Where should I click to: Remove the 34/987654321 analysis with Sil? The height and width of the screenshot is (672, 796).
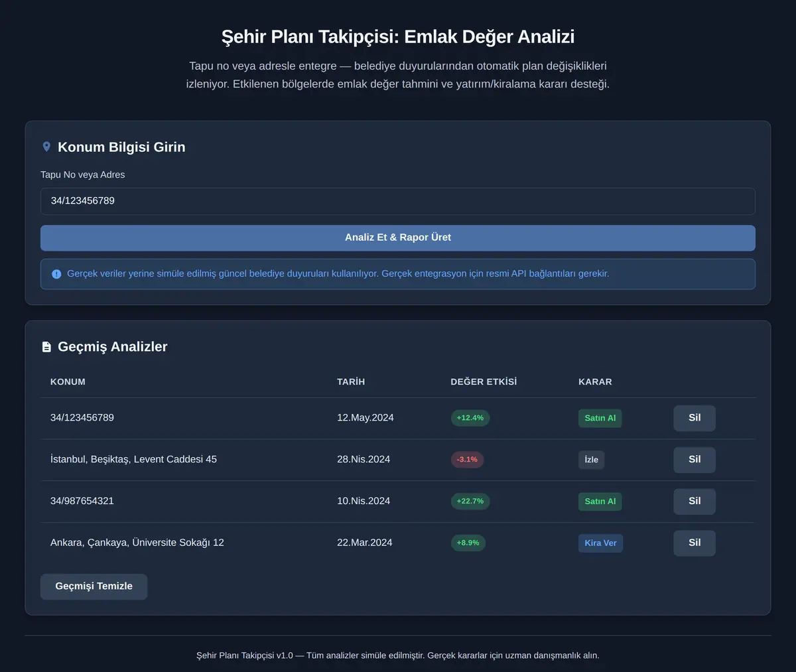click(695, 502)
